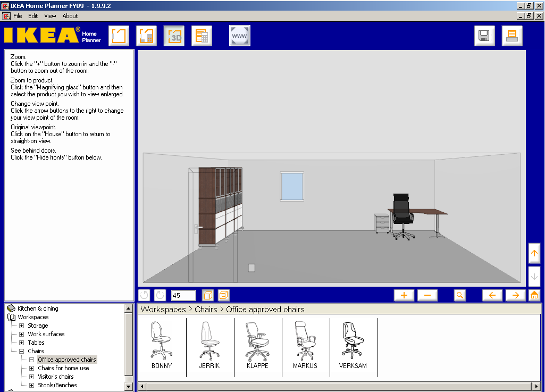545x392 pixels.
Task: Pick the BONNY chair thumbnail
Action: coord(162,345)
